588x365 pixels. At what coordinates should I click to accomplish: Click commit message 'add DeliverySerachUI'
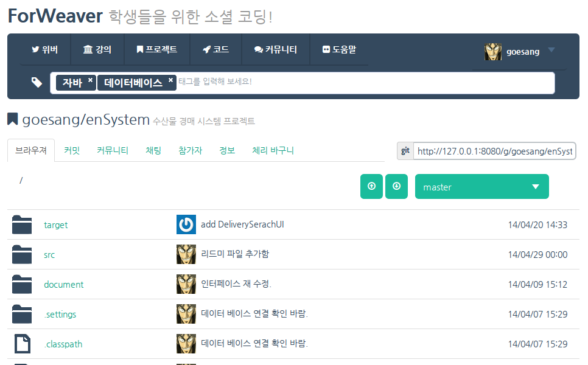click(242, 224)
